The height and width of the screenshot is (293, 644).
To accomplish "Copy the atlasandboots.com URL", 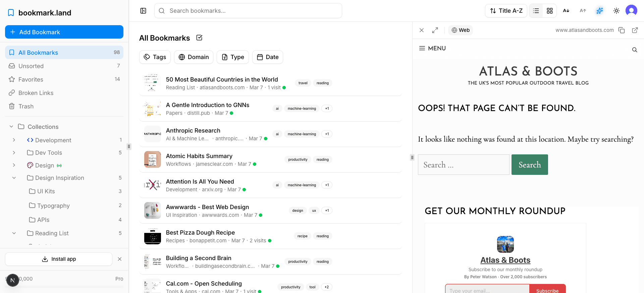I will pos(622,30).
